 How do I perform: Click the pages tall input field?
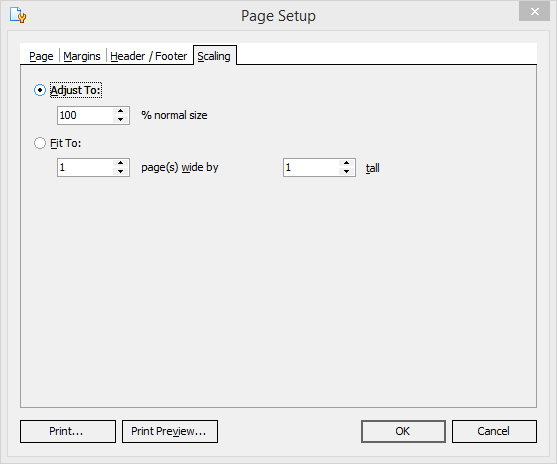[x=311, y=167]
